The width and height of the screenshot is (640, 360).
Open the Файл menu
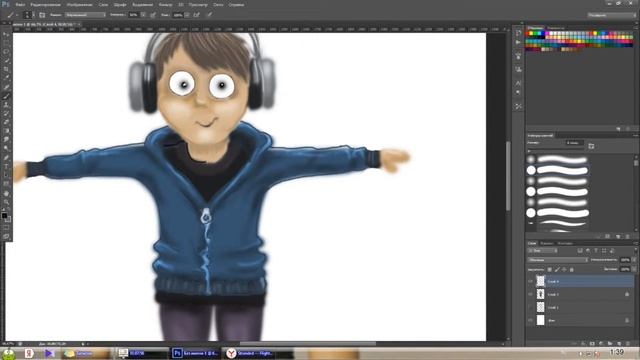pos(20,5)
